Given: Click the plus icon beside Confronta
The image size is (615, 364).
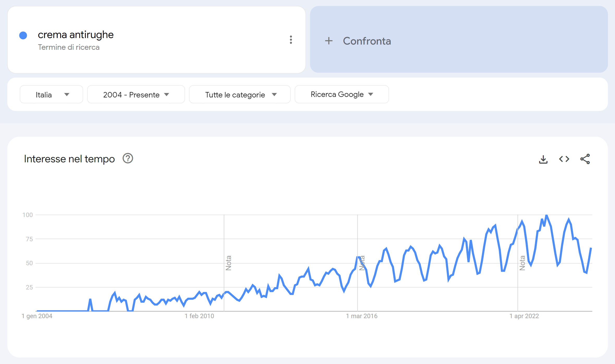Looking at the screenshot, I should [329, 41].
